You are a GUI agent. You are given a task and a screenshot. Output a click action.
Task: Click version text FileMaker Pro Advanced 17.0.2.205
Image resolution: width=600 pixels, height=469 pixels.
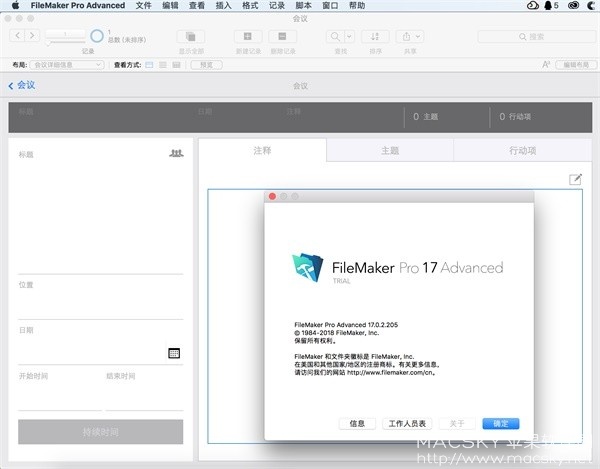click(346, 325)
